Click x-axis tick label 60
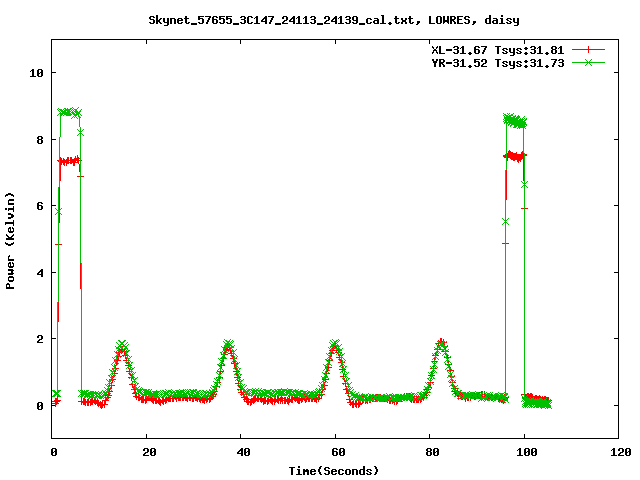Viewport: 640px width, 480px height. tap(338, 452)
